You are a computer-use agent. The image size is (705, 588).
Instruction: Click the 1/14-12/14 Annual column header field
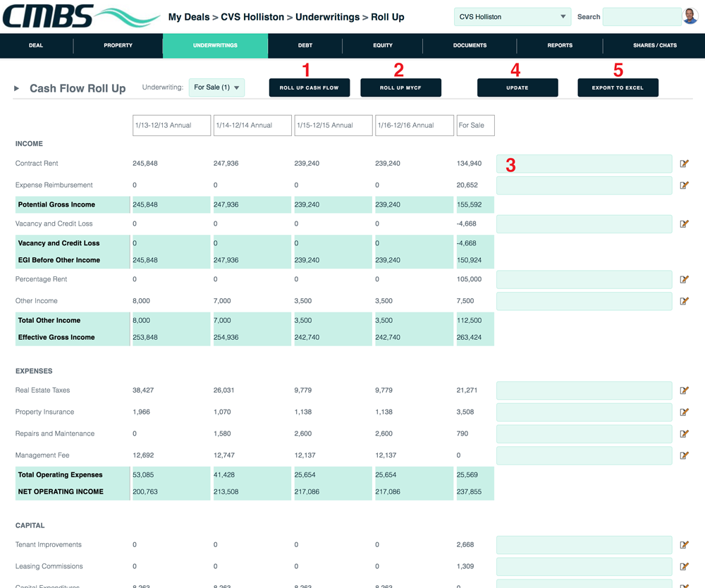(x=252, y=125)
